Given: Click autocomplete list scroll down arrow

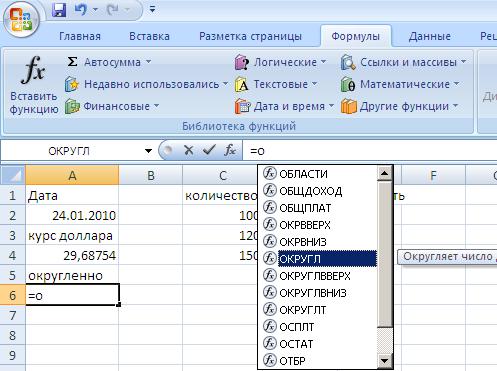Looking at the screenshot, I should [x=385, y=361].
